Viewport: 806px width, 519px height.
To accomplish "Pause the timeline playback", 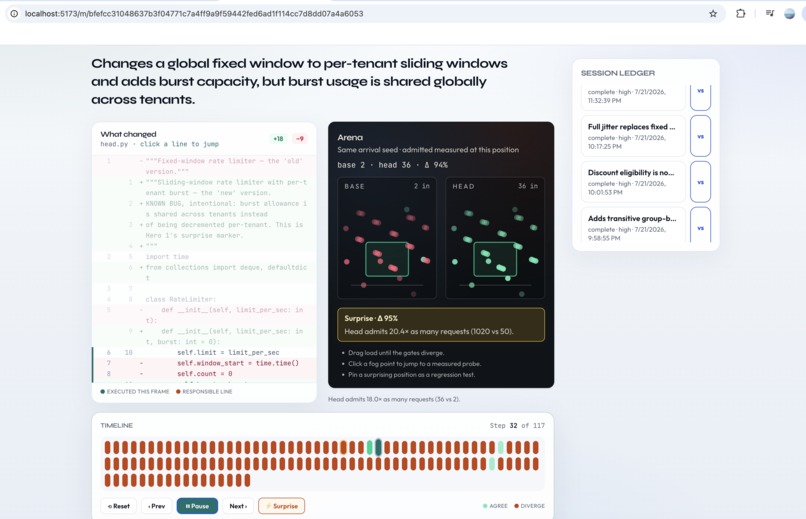I will tap(197, 506).
